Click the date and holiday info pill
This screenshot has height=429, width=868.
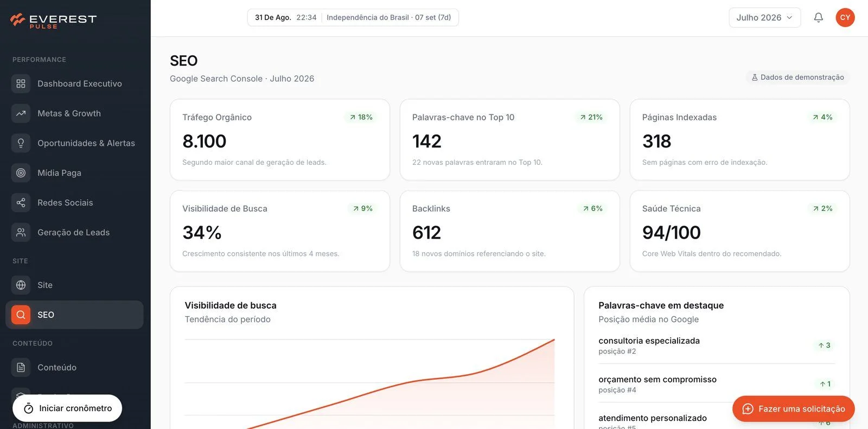pos(353,17)
